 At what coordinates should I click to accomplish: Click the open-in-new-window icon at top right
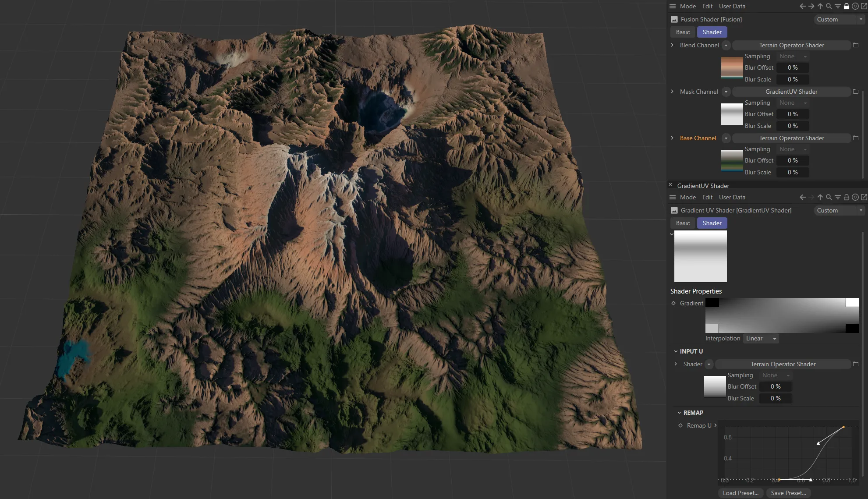click(x=864, y=6)
